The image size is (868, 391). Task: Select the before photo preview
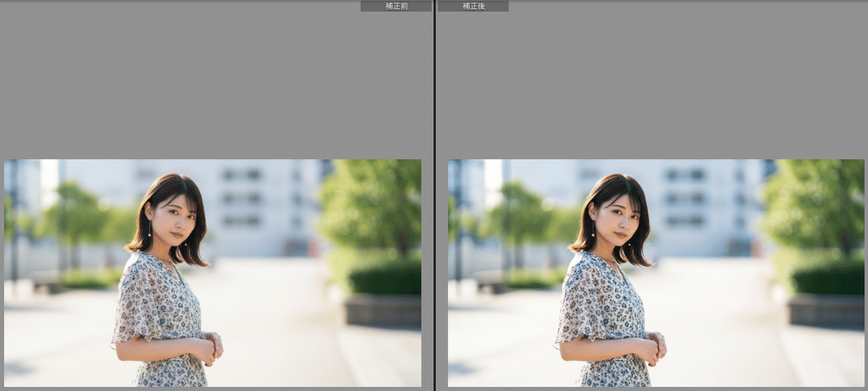point(213,272)
